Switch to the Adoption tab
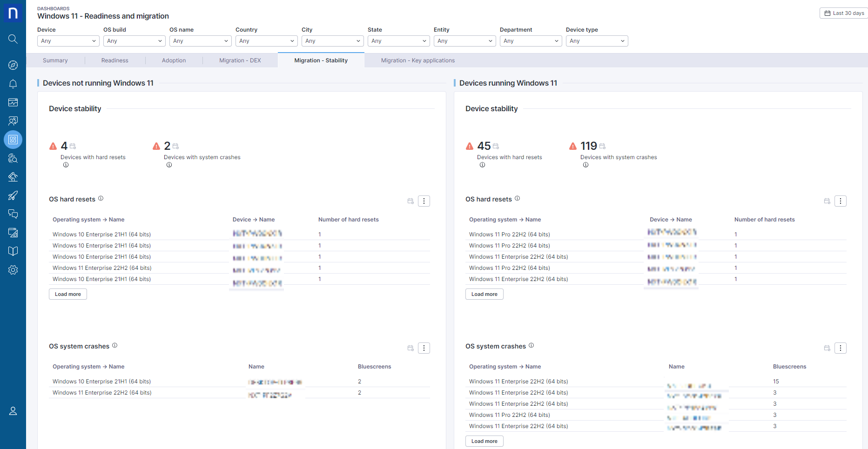Viewport: 868px width, 449px height. (174, 60)
